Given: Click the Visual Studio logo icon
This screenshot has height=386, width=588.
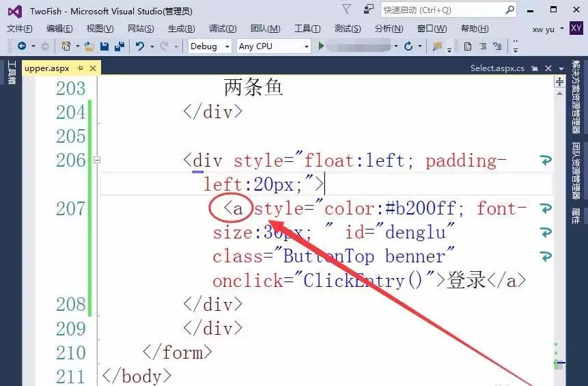Looking at the screenshot, I should pyautogui.click(x=14, y=11).
